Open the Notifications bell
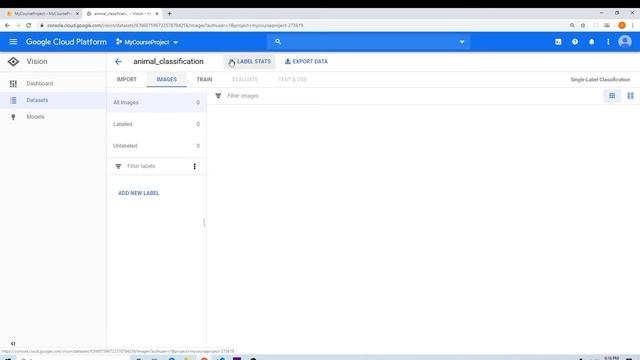Screen dimensions: 640x360 (591, 42)
